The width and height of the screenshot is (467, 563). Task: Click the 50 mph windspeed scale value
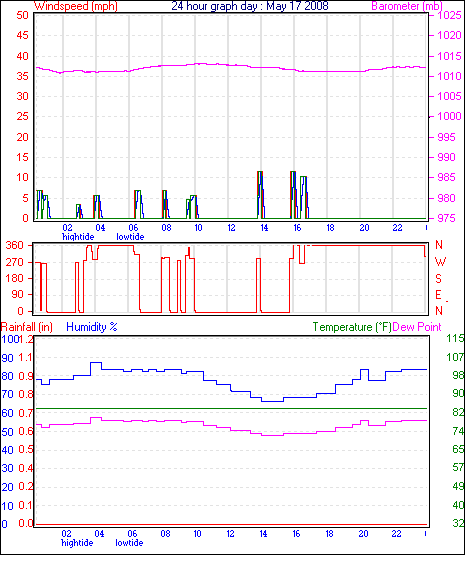tap(22, 15)
